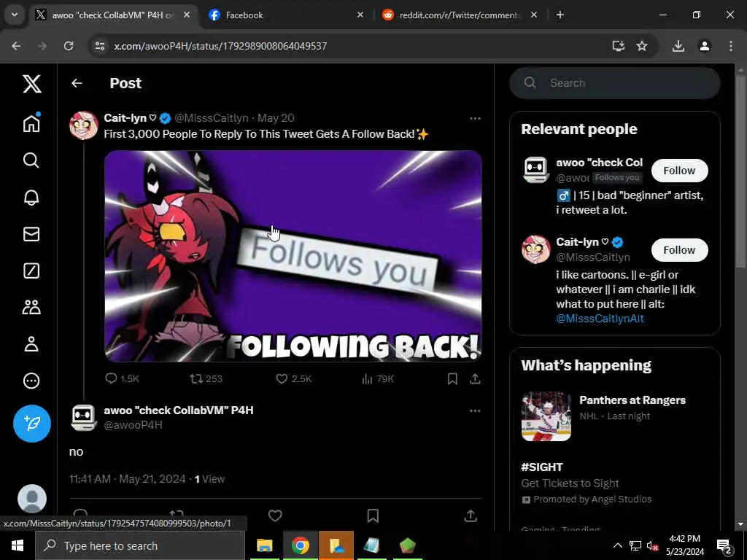Switch to the reddit.com Twitter tab
Viewport: 747px width, 560px height.
tap(459, 15)
